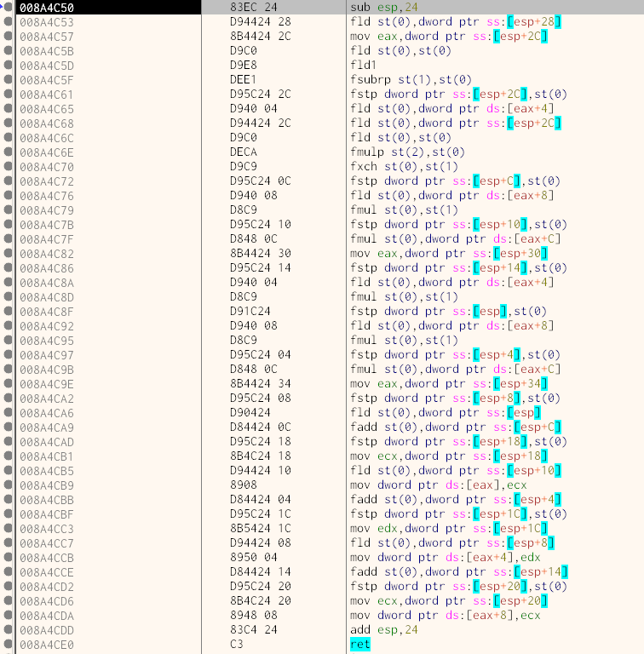644x654 pixels.
Task: Toggle breakpoint dot at address 008A4C5D
Action: pos(8,65)
